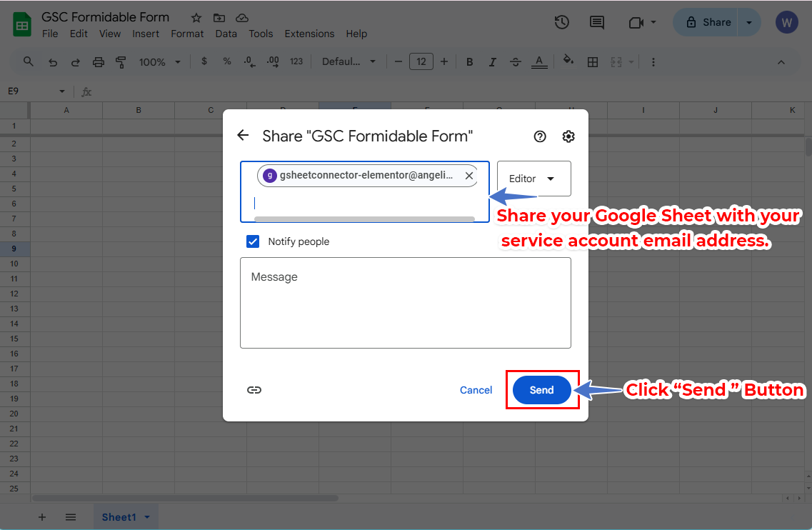
Task: Open Share dialog settings gear
Action: coord(568,136)
